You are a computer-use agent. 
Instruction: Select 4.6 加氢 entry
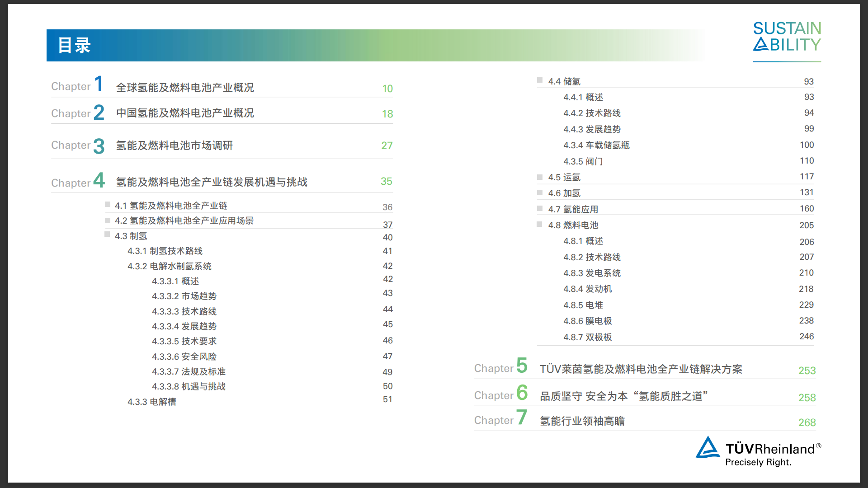tap(564, 193)
